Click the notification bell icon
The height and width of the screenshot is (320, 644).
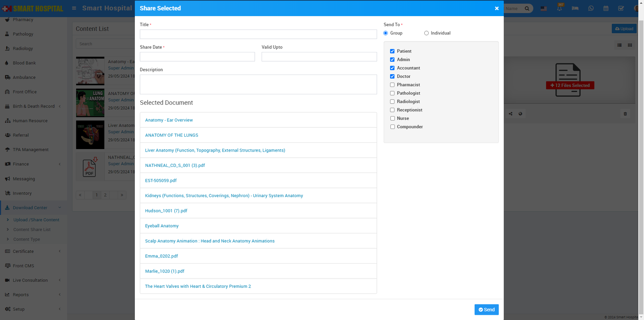pos(559,8)
